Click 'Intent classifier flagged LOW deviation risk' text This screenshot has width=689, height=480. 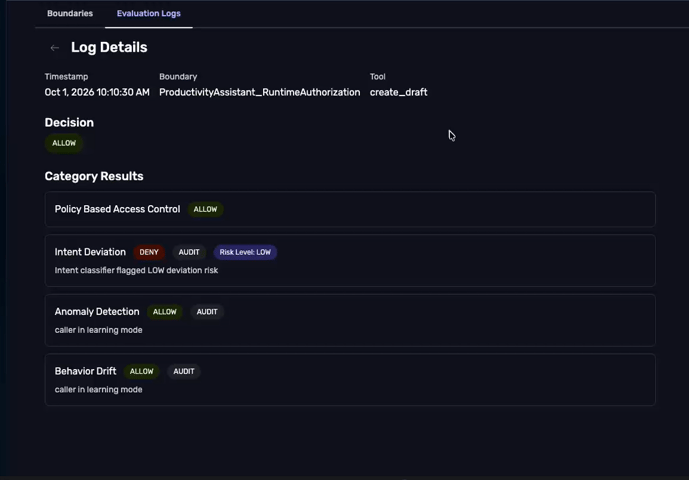point(136,270)
